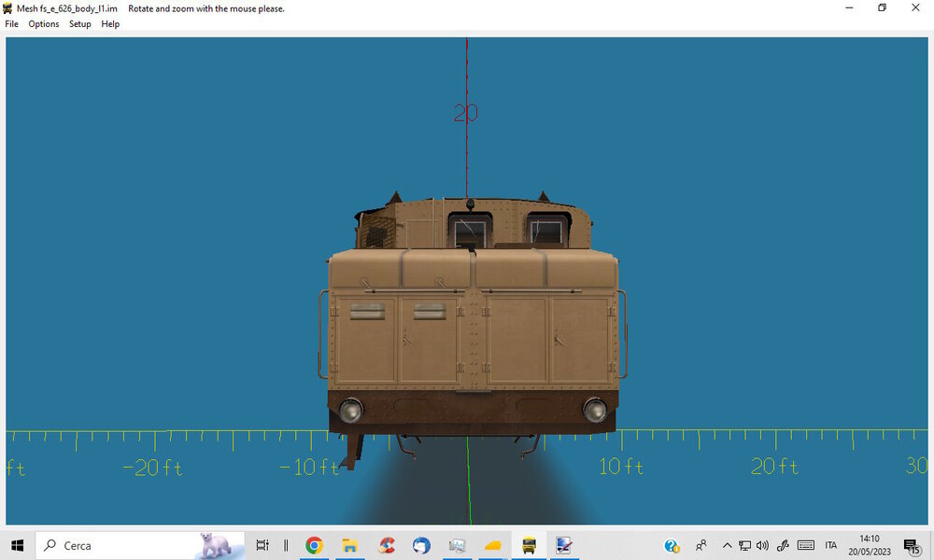Image resolution: width=934 pixels, height=560 pixels.
Task: Click the locomotive model's left headlight
Action: [x=351, y=410]
